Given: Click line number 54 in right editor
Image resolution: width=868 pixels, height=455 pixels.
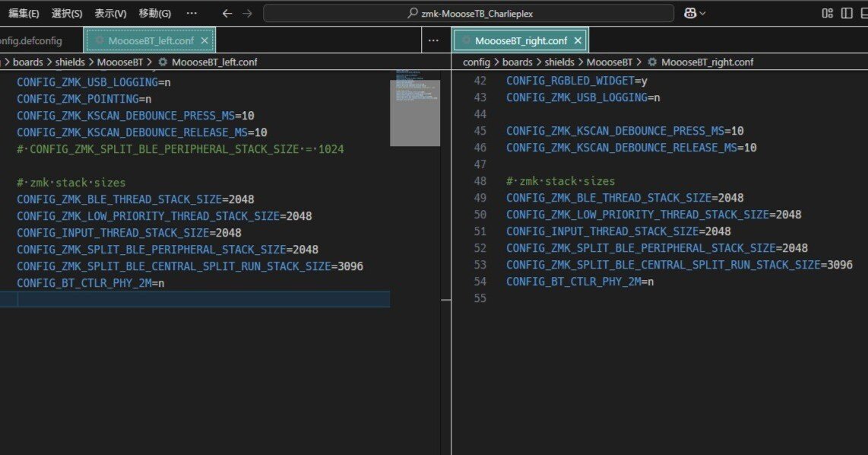Looking at the screenshot, I should pos(480,282).
